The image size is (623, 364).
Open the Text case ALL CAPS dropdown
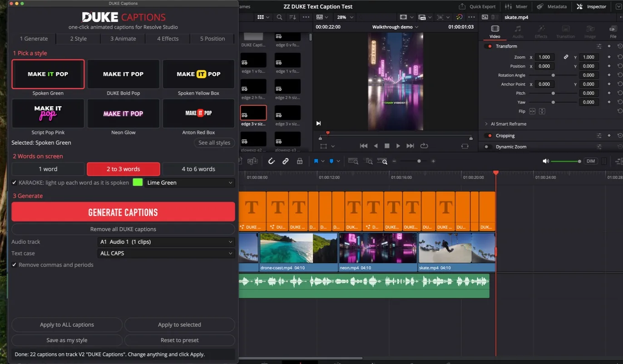click(166, 253)
